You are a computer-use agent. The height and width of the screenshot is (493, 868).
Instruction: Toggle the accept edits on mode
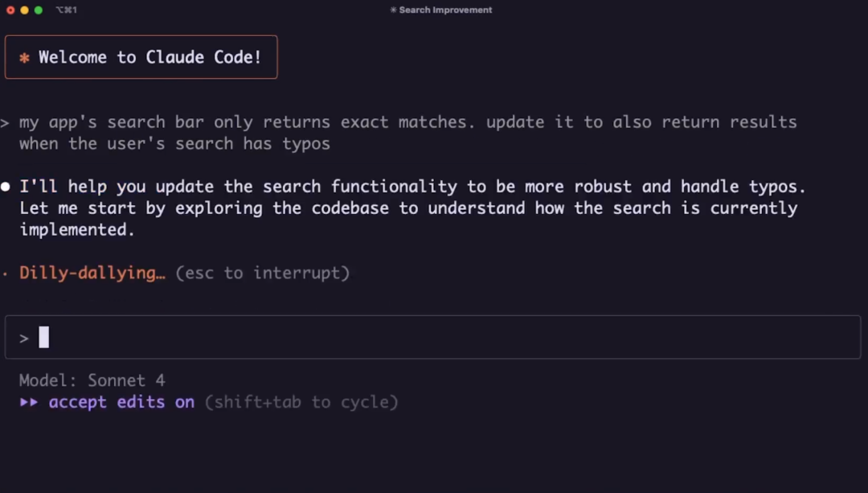(122, 402)
